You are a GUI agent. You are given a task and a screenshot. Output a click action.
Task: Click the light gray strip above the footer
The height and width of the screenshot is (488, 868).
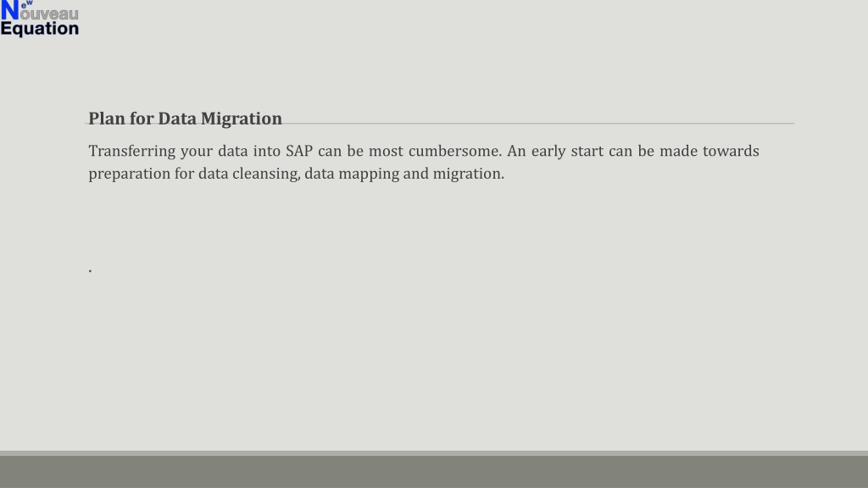pos(434,453)
